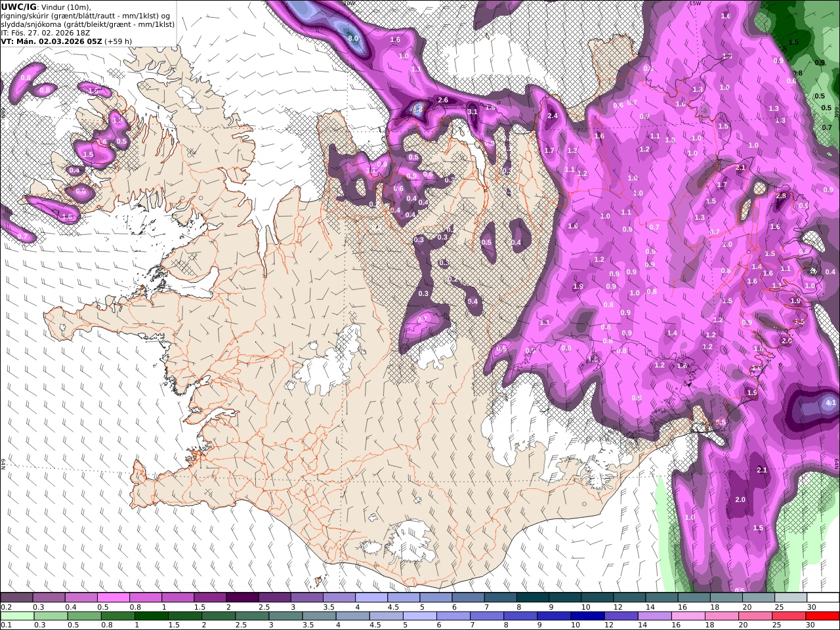
Task: Click the pale green 0.1 swatch on rain scale
Action: coord(17,616)
